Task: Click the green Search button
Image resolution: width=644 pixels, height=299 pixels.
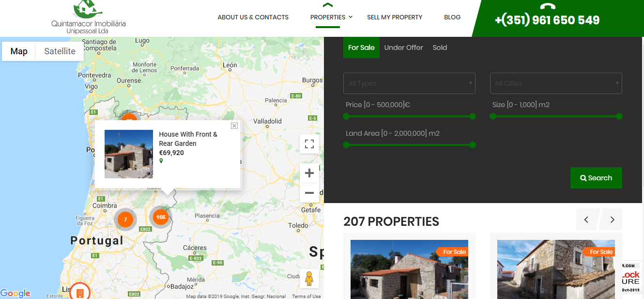Action: pyautogui.click(x=596, y=178)
